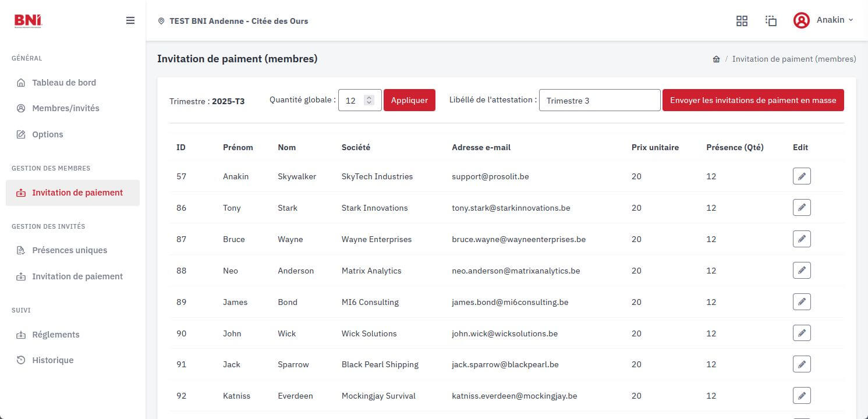Click the Skywalker surname cell

pyautogui.click(x=297, y=176)
